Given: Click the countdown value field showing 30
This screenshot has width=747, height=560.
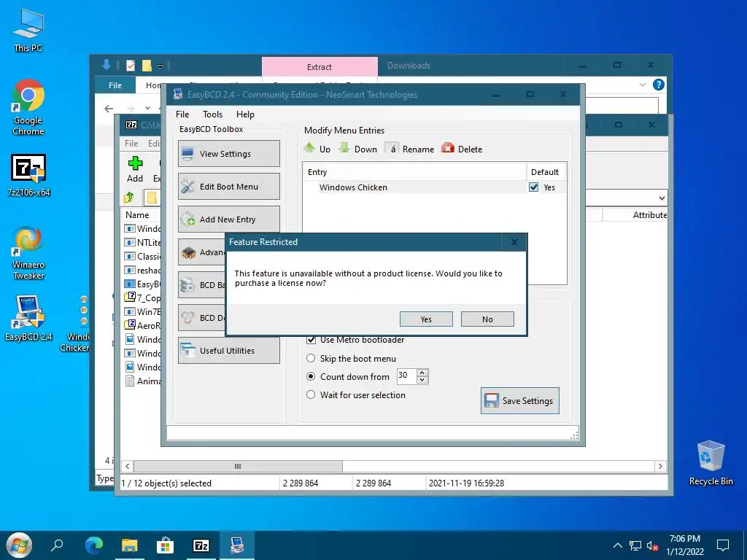Looking at the screenshot, I should pyautogui.click(x=407, y=376).
